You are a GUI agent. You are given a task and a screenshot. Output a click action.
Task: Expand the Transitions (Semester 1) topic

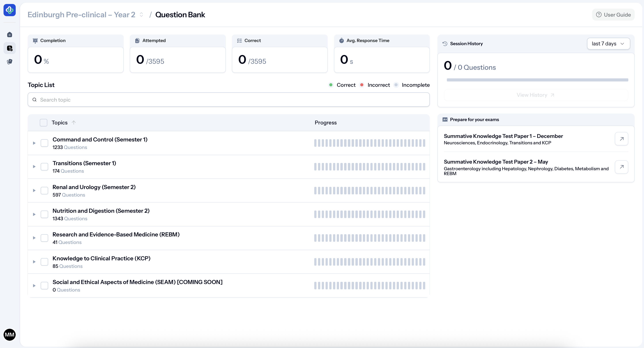tap(34, 167)
